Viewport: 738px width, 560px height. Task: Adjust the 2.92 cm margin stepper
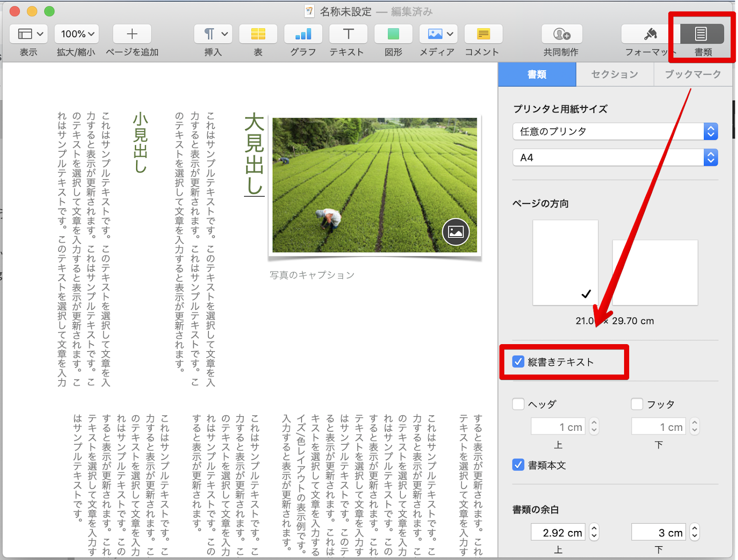point(594,532)
